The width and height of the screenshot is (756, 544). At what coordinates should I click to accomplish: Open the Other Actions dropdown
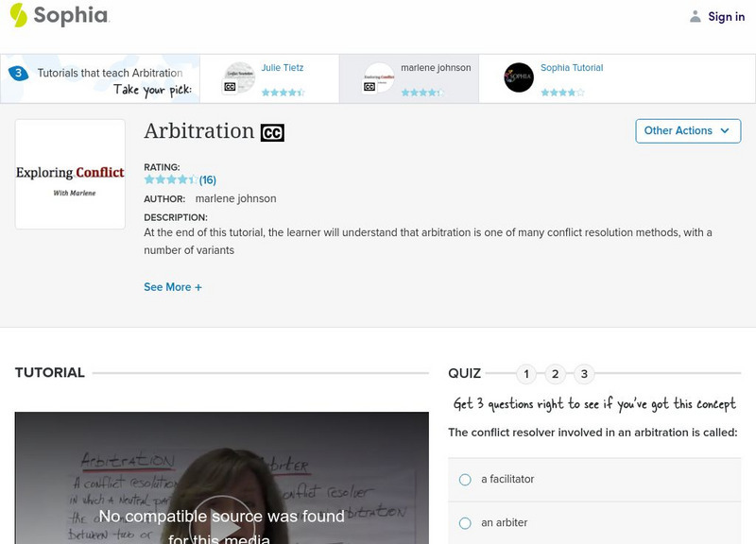(688, 130)
